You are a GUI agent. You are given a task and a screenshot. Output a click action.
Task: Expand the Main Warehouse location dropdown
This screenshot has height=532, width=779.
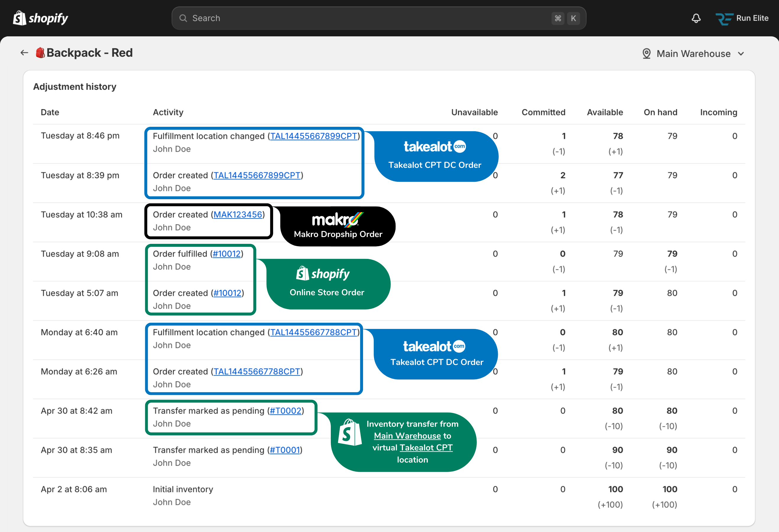click(693, 53)
